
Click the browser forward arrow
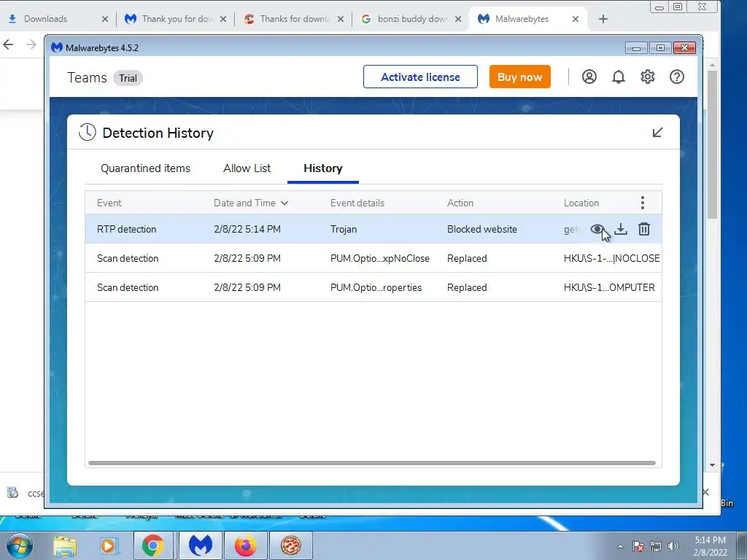click(x=31, y=44)
